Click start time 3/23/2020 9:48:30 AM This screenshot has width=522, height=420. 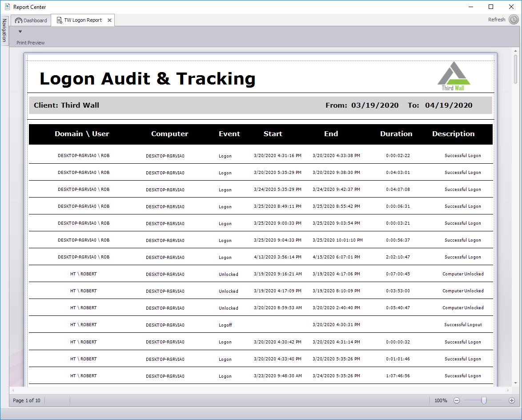click(277, 376)
